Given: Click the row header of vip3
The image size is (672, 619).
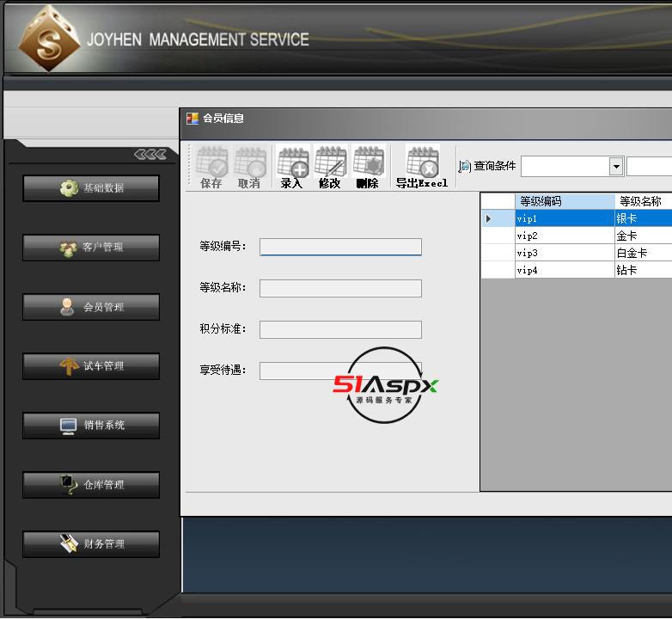Looking at the screenshot, I should click(498, 253).
